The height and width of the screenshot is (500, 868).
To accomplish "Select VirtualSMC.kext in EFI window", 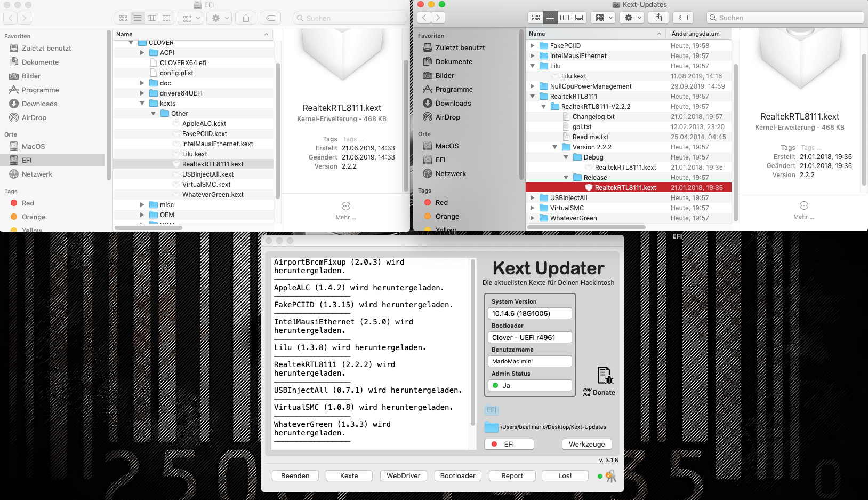I will coord(206,185).
